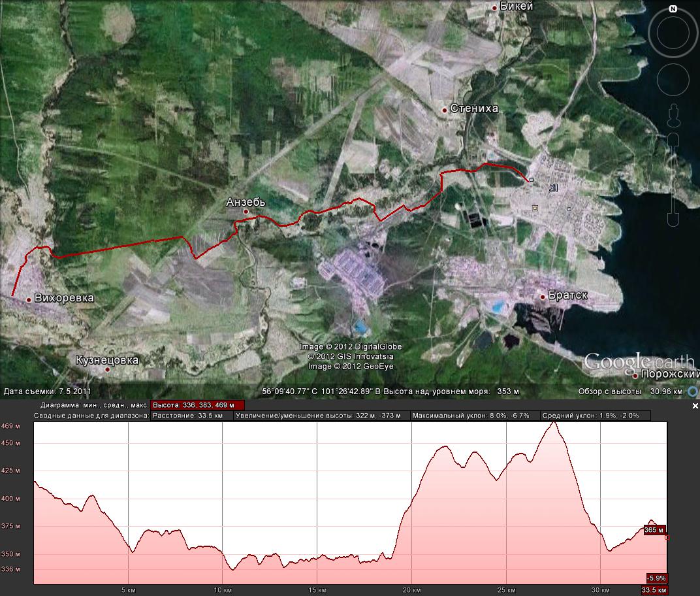Close the elevation profile panel
This screenshot has width=700, height=596.
point(695,406)
